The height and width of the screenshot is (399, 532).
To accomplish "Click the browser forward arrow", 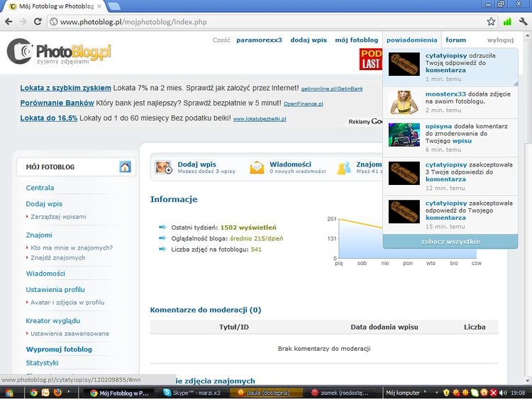I will coord(23,22).
